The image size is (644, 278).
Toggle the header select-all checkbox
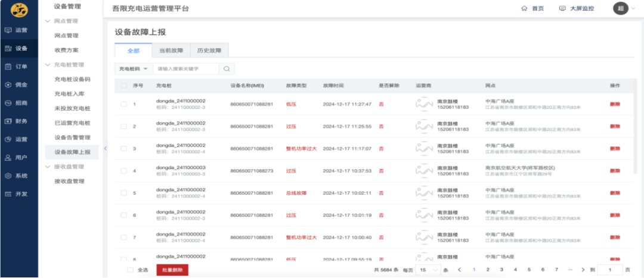(x=123, y=86)
